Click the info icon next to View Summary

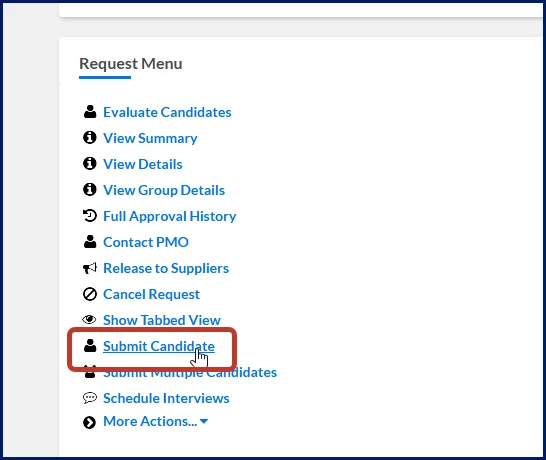pyautogui.click(x=89, y=138)
